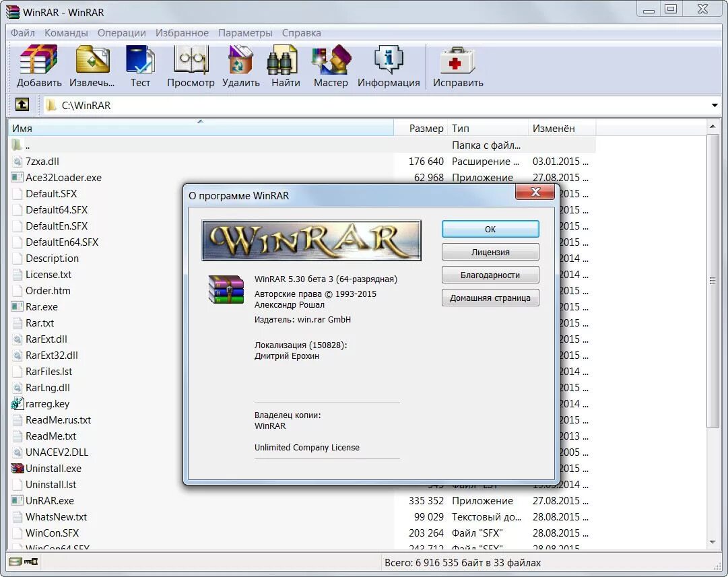Open the Файл menu
The image size is (728, 577).
tap(23, 33)
